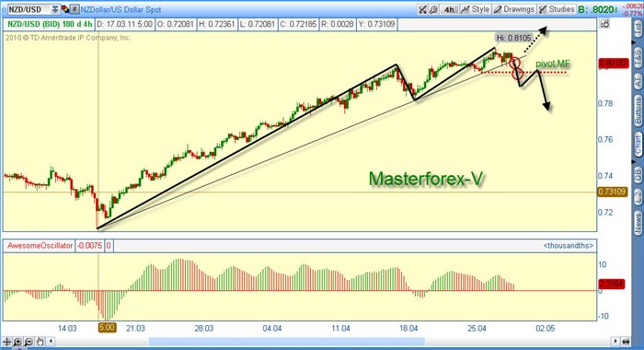
Task: Click the chart snapshot icon above price axis
Action: [604, 24]
